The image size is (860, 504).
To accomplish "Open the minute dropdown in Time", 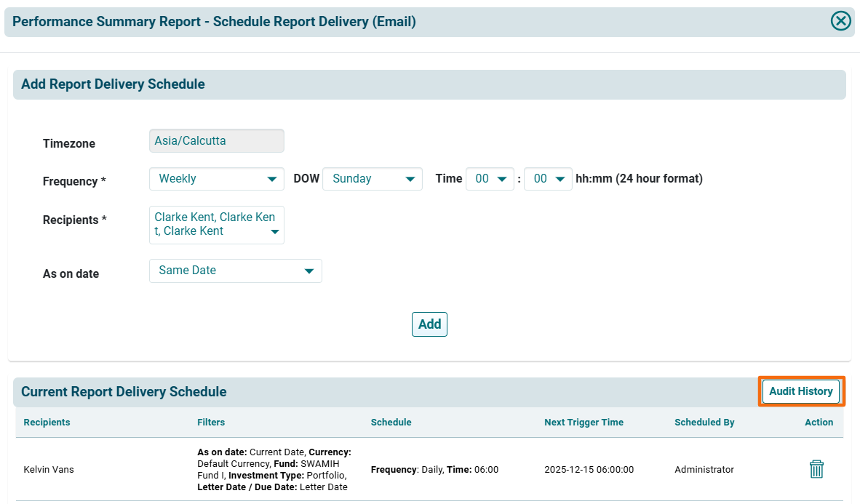I will 548,179.
